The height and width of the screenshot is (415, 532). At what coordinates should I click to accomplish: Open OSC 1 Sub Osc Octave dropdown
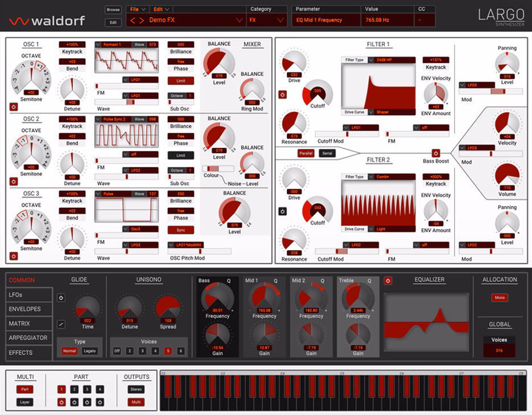pos(181,96)
